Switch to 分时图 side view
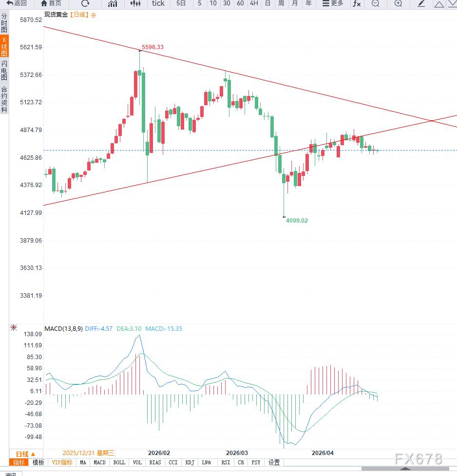This screenshot has width=457, height=476. coord(4,23)
